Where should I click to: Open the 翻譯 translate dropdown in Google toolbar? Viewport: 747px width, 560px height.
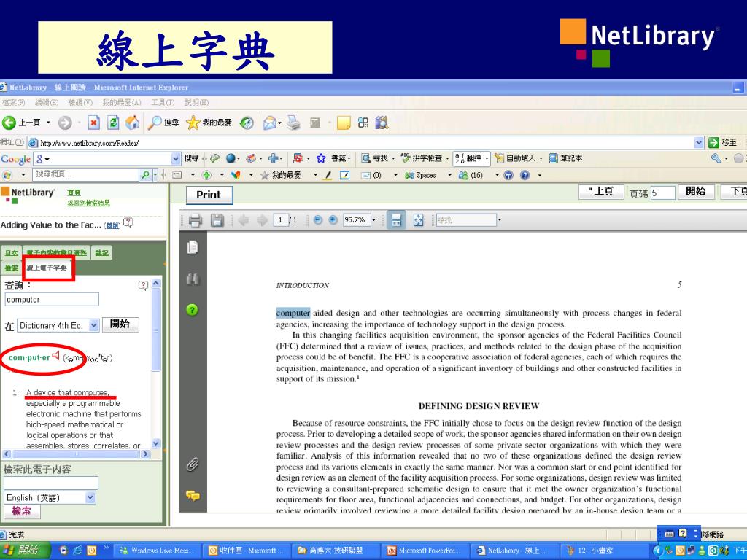click(x=487, y=158)
